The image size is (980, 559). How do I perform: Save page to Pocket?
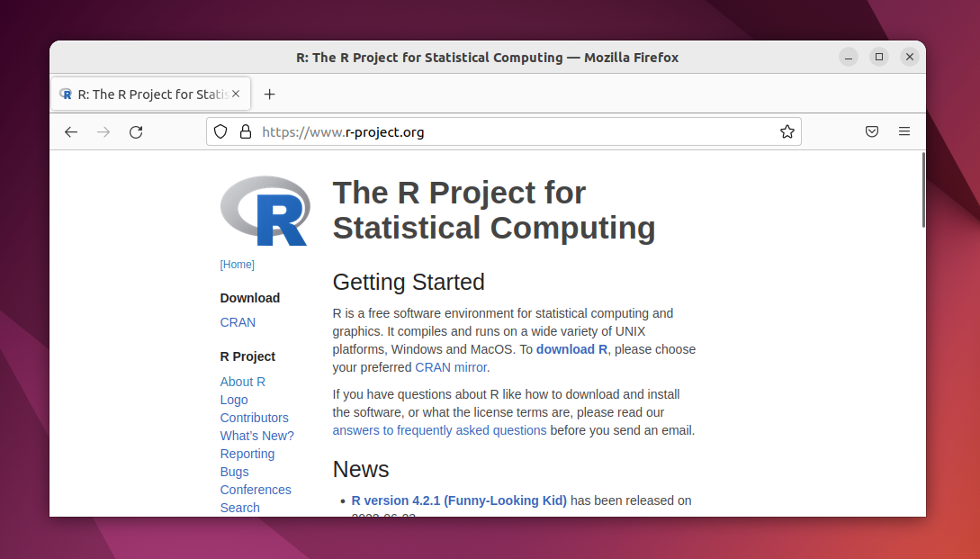point(872,132)
